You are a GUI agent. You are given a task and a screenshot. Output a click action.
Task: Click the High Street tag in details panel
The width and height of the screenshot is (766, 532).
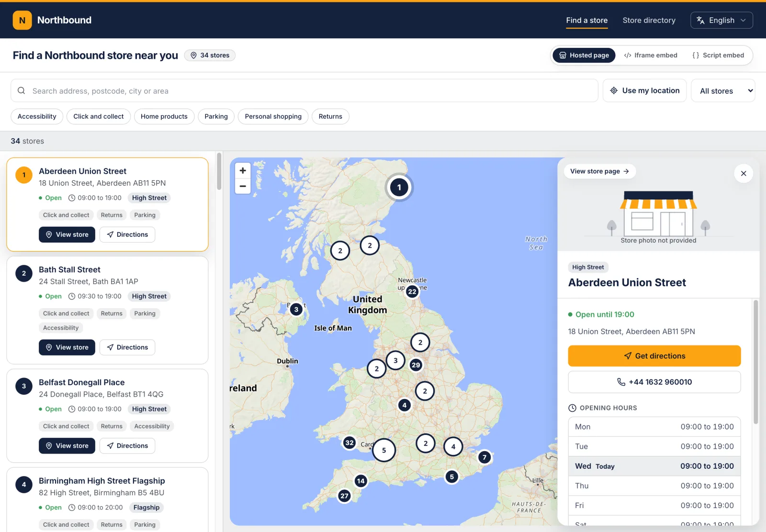click(x=588, y=267)
